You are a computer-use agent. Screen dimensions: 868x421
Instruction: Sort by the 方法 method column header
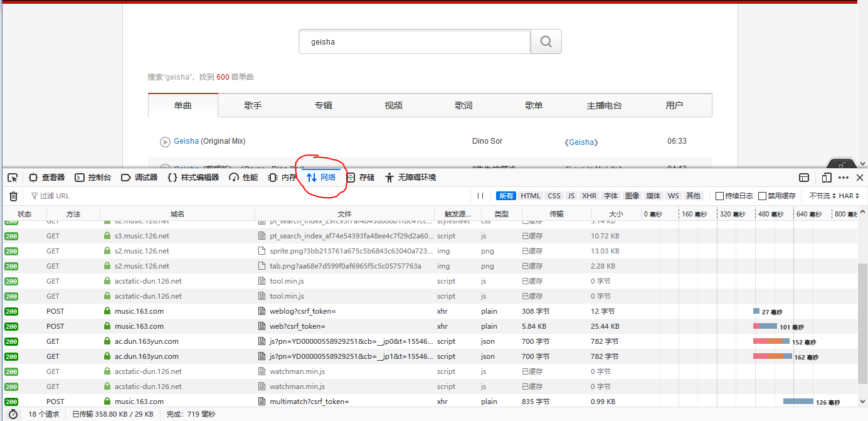tap(73, 214)
